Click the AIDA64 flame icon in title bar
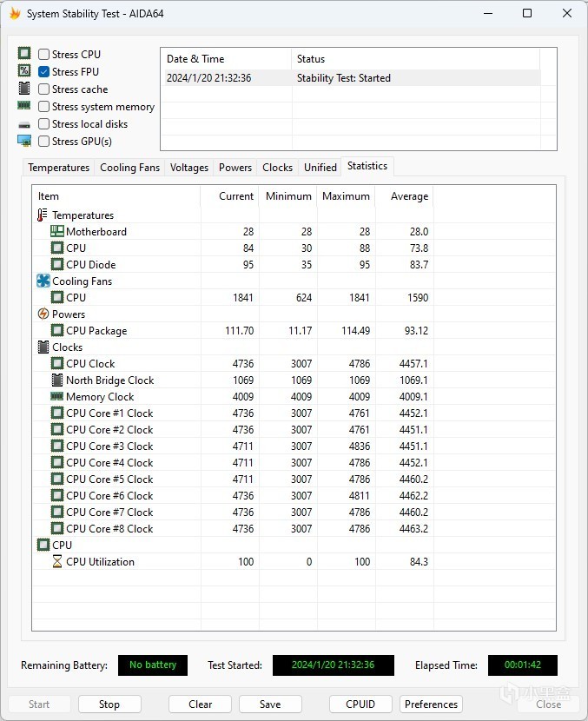The image size is (588, 721). (15, 13)
